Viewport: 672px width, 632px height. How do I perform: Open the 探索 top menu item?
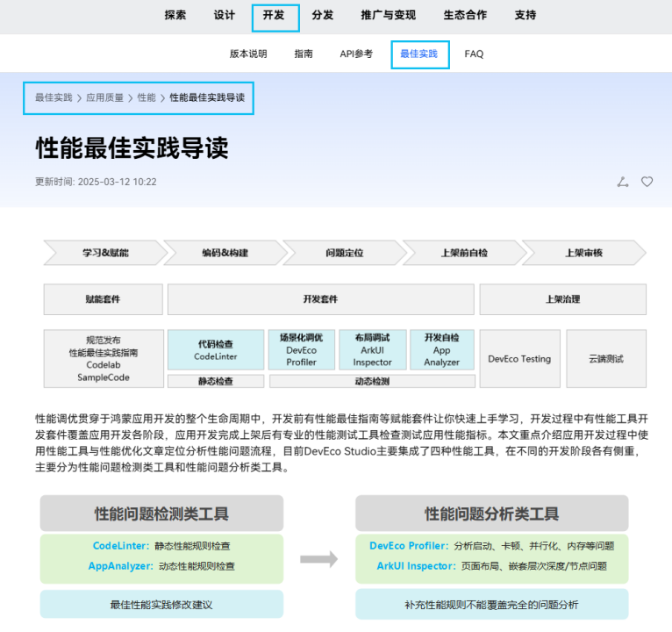coord(175,15)
